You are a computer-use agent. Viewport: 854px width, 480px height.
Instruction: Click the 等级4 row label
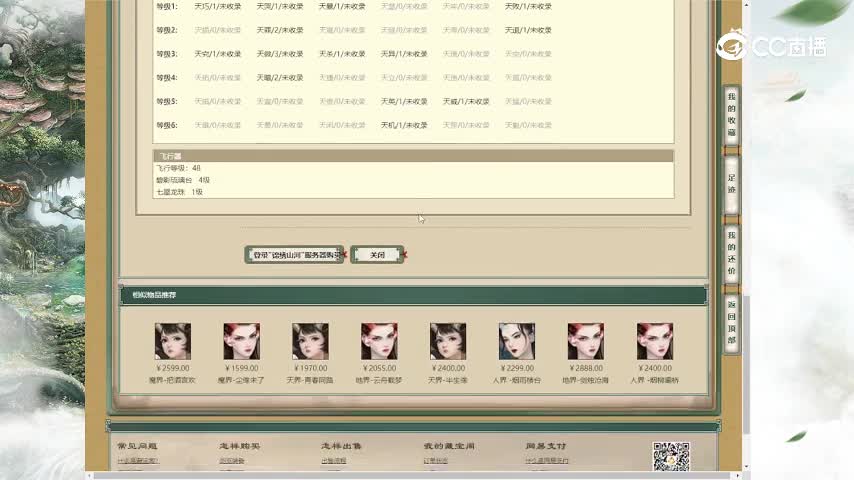167,77
